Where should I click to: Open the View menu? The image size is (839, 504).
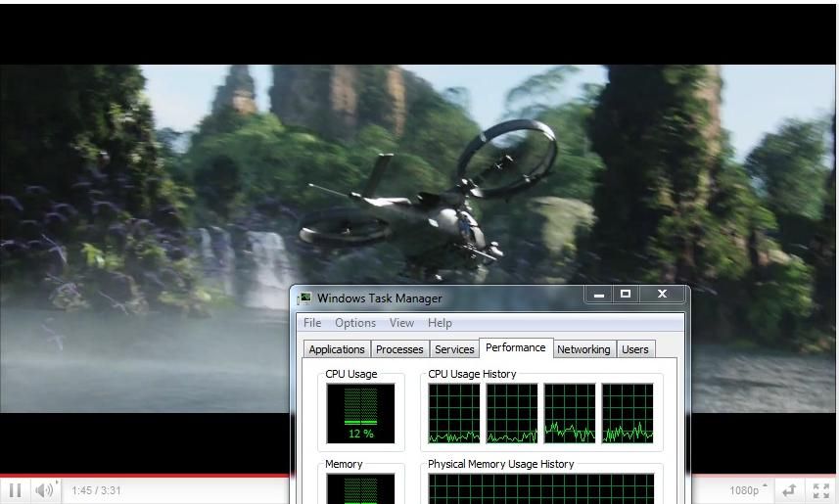tap(401, 323)
